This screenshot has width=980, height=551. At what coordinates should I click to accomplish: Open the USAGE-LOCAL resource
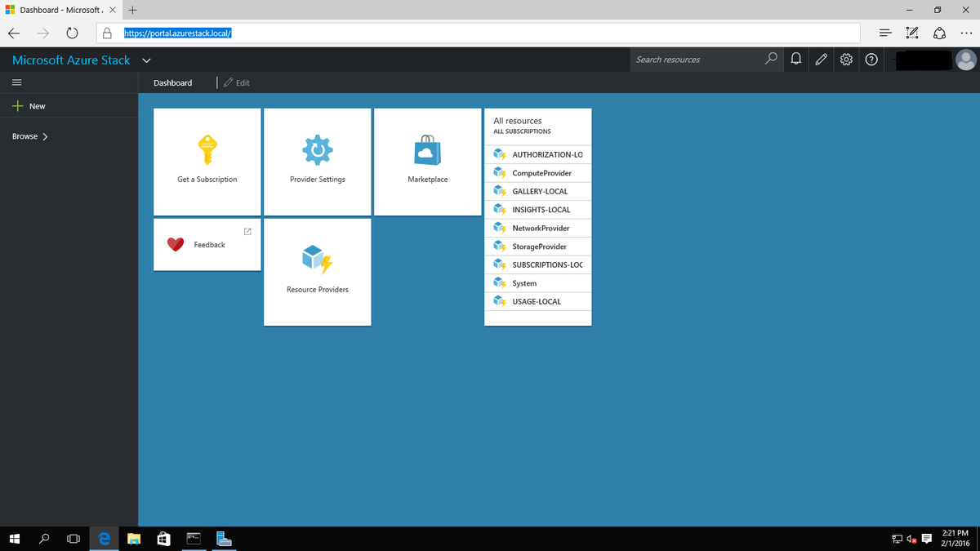(538, 301)
